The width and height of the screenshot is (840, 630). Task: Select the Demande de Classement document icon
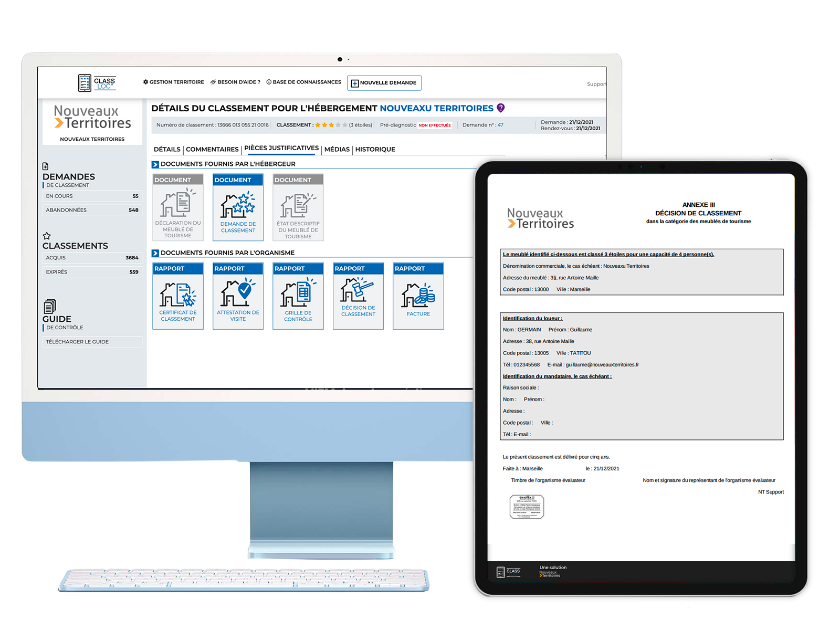click(x=238, y=208)
